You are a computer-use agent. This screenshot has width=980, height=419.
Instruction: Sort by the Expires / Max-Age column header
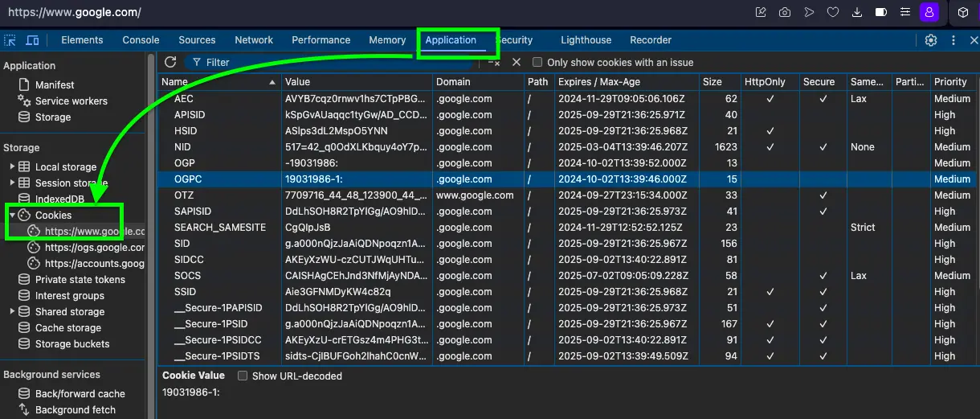tap(627, 81)
